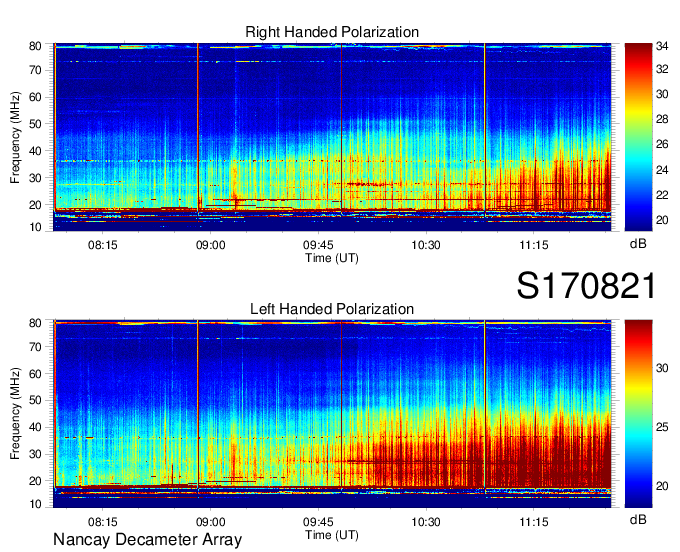This screenshot has height=552, width=680.
Task: Click 'Time (UT)' label under Right Handed plot
Action: click(x=332, y=258)
